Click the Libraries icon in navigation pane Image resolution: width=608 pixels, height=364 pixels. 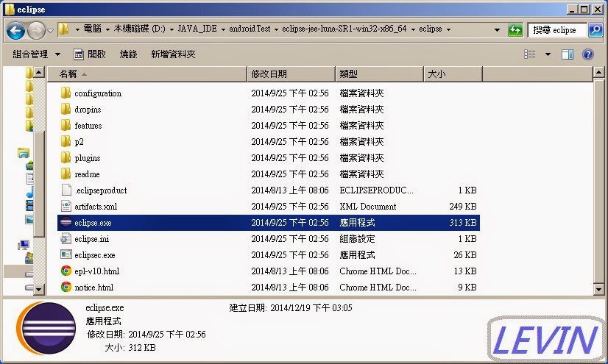(x=24, y=153)
